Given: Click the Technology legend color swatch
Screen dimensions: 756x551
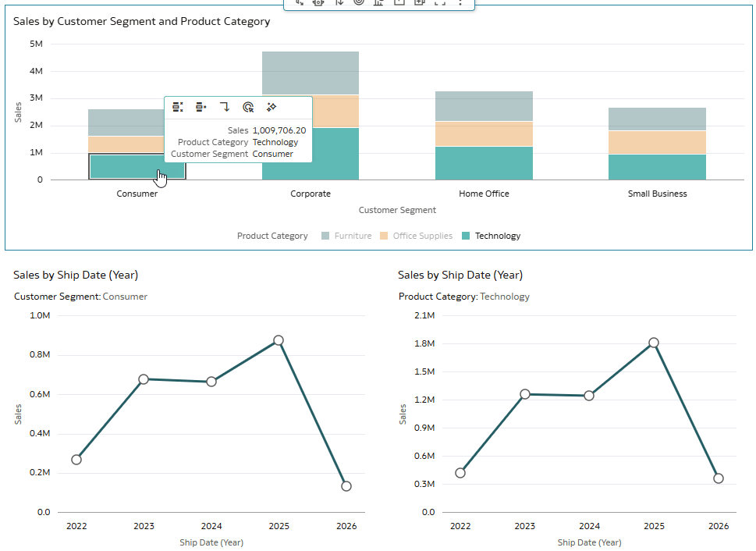Looking at the screenshot, I should tap(466, 236).
